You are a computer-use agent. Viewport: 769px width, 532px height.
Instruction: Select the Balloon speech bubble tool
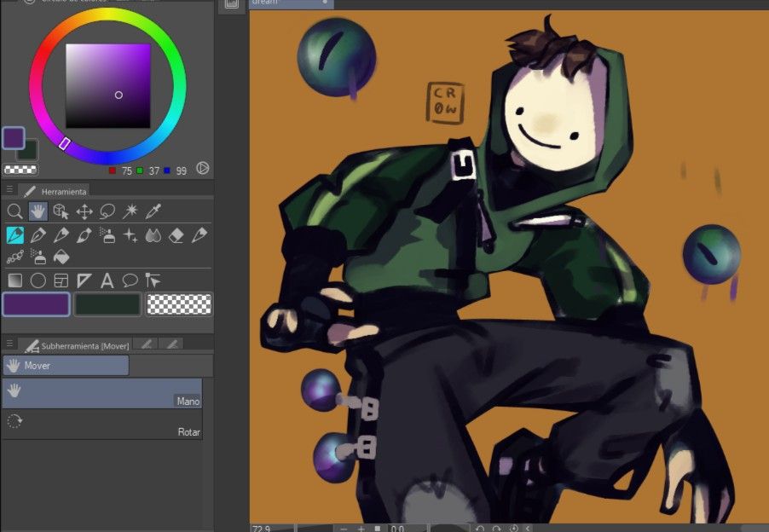pyautogui.click(x=130, y=280)
